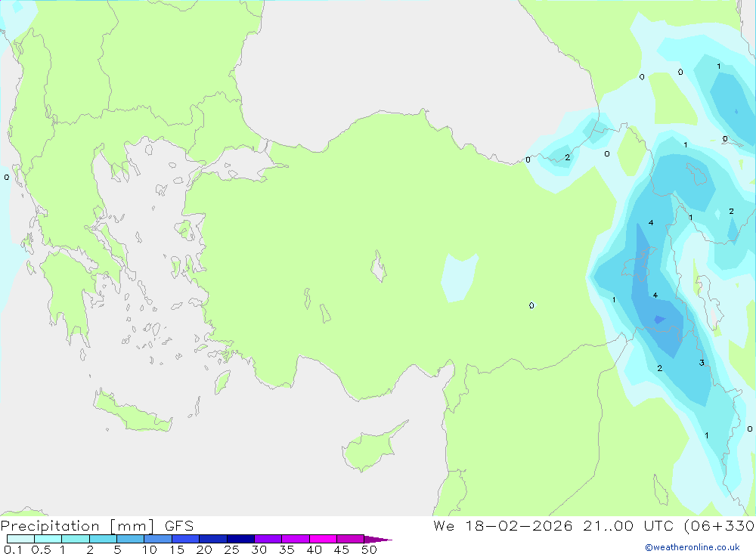Click legend tick label "25"

(x=231, y=549)
